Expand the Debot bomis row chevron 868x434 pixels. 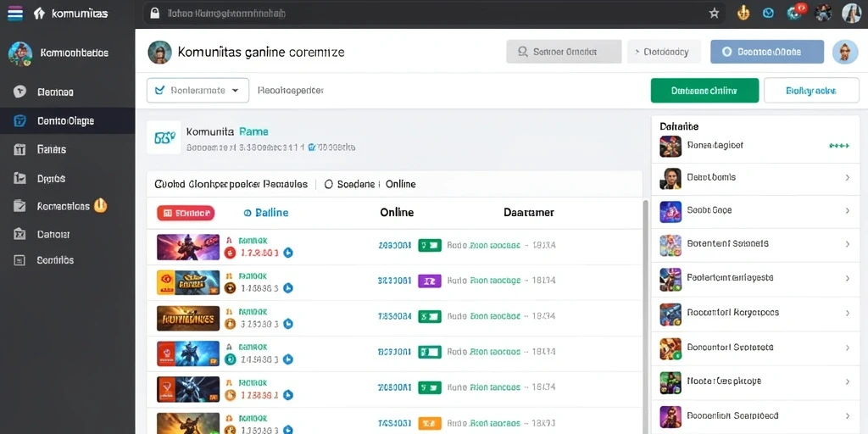point(848,178)
